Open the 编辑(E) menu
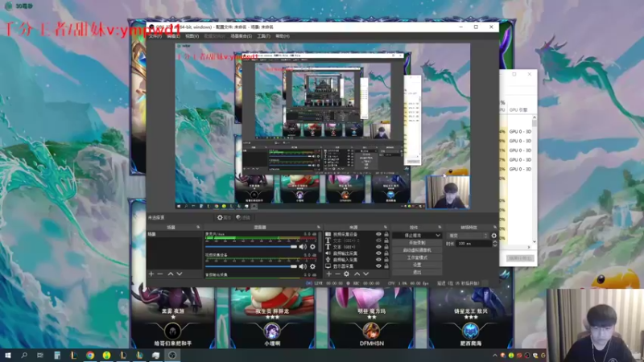 click(173, 36)
